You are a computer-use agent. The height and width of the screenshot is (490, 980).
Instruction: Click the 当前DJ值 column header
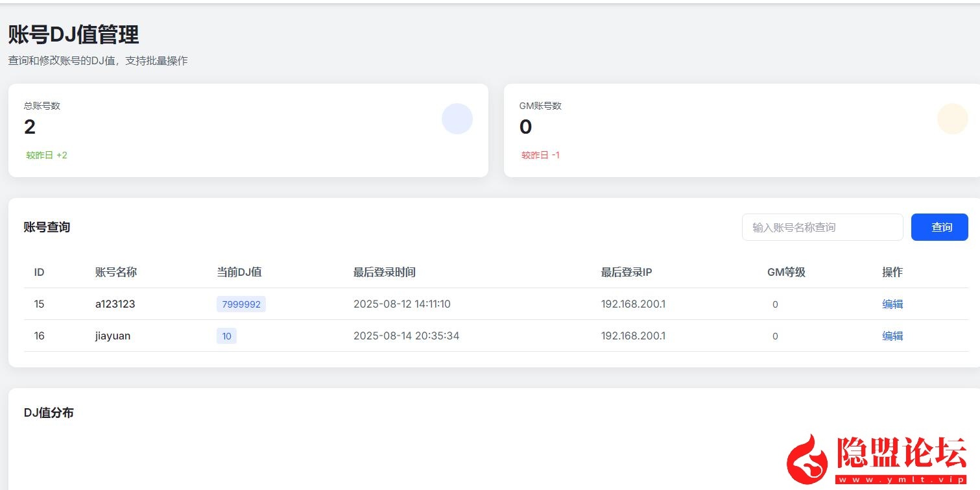239,273
